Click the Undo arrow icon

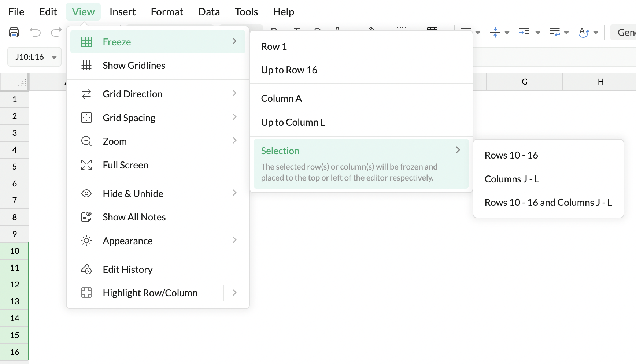[35, 32]
